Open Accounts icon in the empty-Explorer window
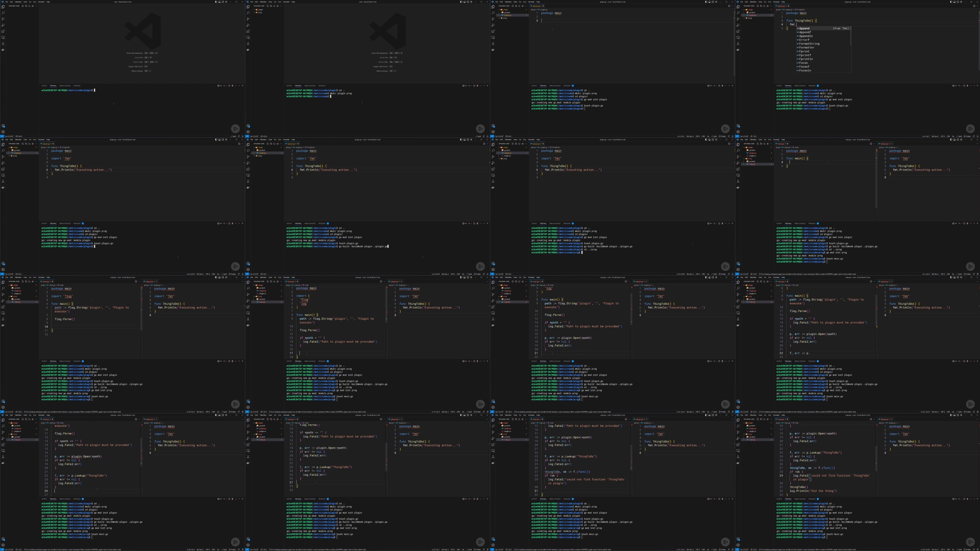This screenshot has height=551, width=980. (3, 126)
